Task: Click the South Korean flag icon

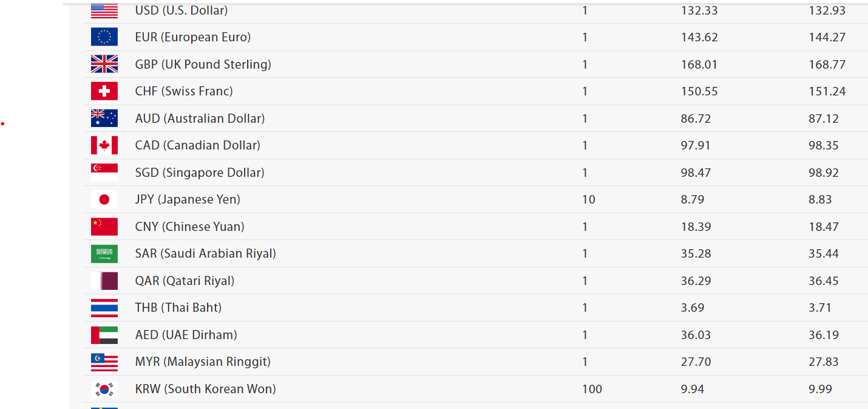Action: coord(104,388)
